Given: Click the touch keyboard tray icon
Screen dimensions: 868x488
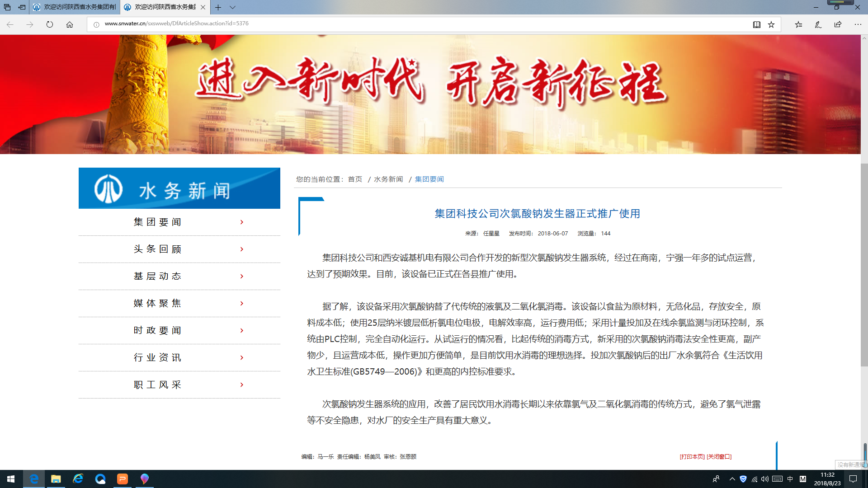Looking at the screenshot, I should (777, 479).
